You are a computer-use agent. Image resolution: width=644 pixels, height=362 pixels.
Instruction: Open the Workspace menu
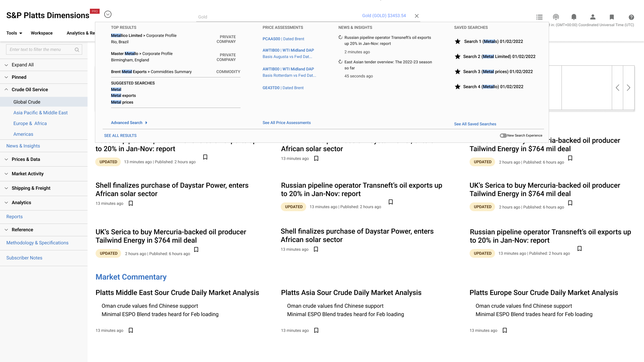tap(42, 33)
